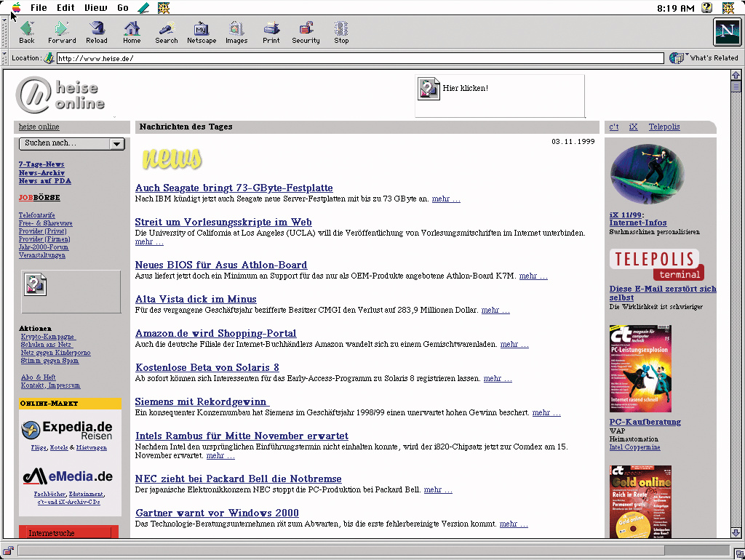This screenshot has width=745, height=560.
Task: Open the File menu
Action: tap(39, 8)
